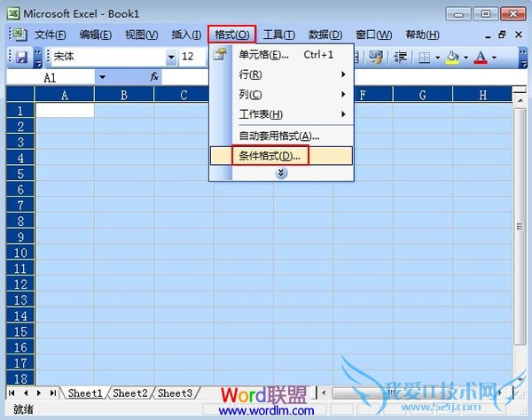The width and height of the screenshot is (532, 420).
Task: Expand standard toolbar options next to Save
Action: point(38,57)
